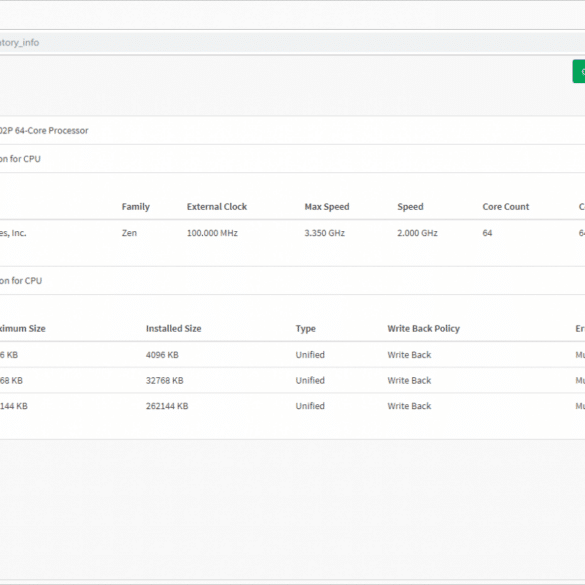Select the 32768 KB installed size cell
The height and width of the screenshot is (585, 585).
[165, 381]
